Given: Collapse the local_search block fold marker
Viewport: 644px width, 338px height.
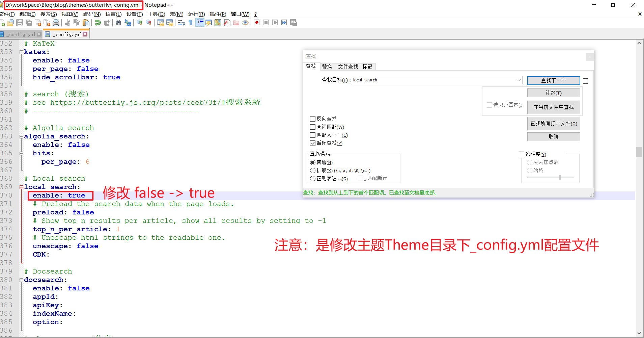Looking at the screenshot, I should click(21, 187).
